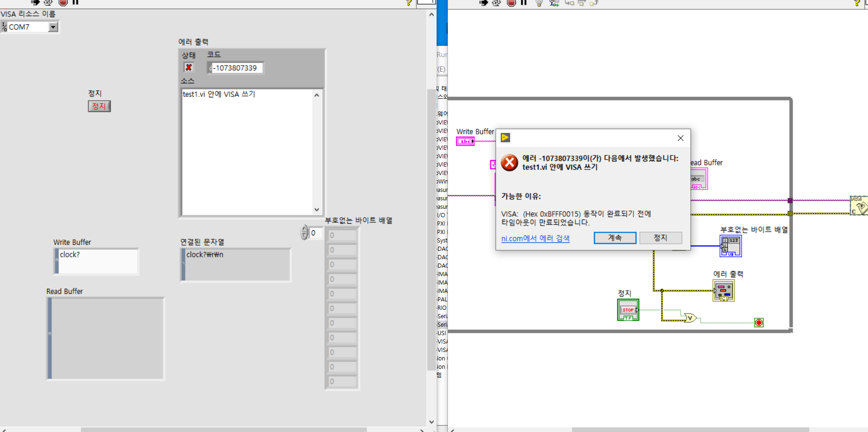This screenshot has height=432, width=868.
Task: Click error source text 'test1.vi 안에 VISA 쓰기'
Action: (219, 94)
